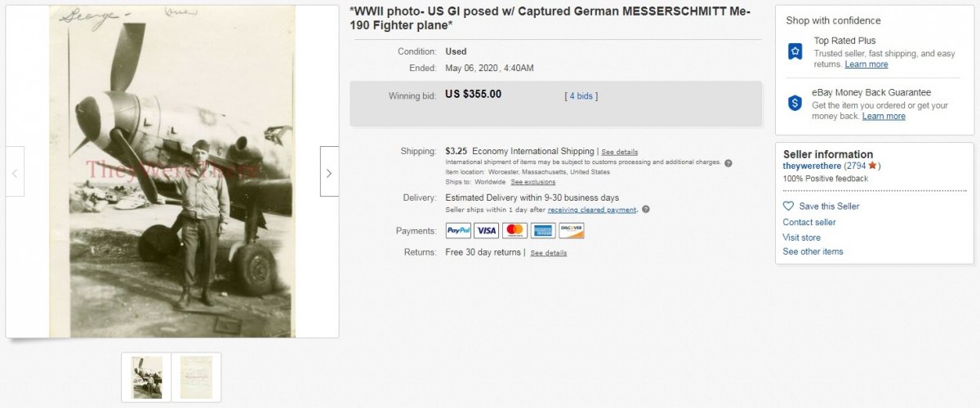Select the first photo thumbnail
The height and width of the screenshot is (408, 980).
pyautogui.click(x=146, y=377)
